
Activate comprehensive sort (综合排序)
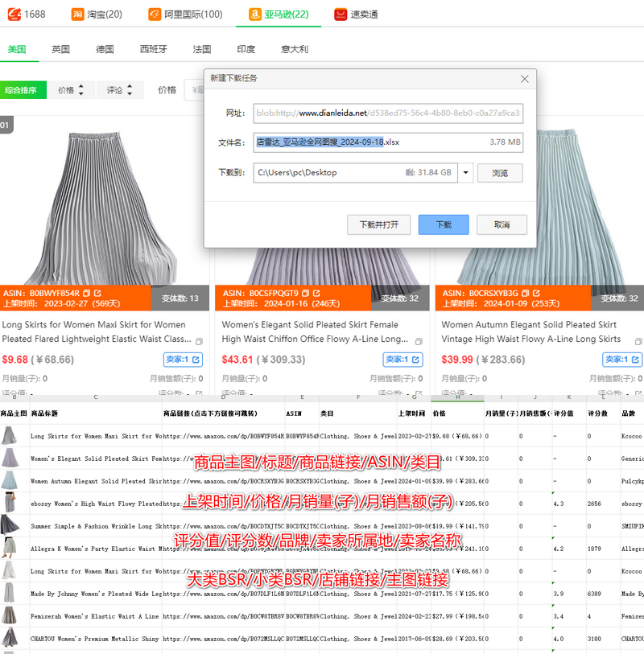(x=23, y=90)
